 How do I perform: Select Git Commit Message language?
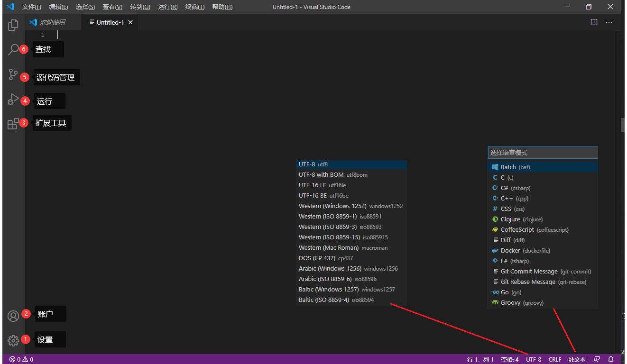(x=543, y=271)
